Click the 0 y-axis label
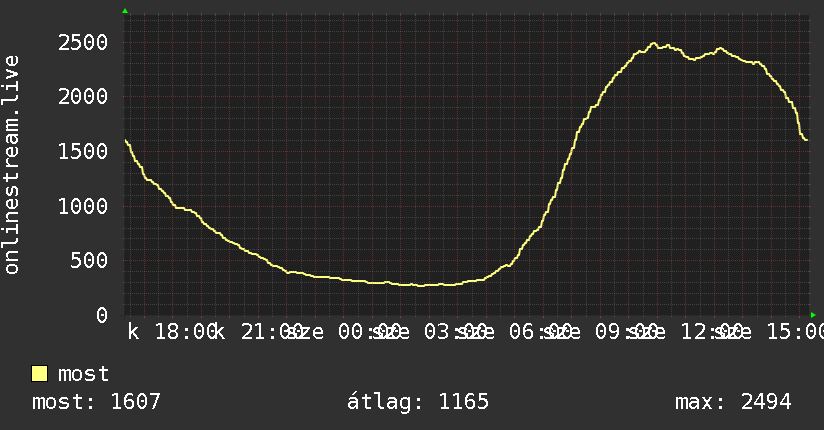The image size is (824, 430). [102, 315]
